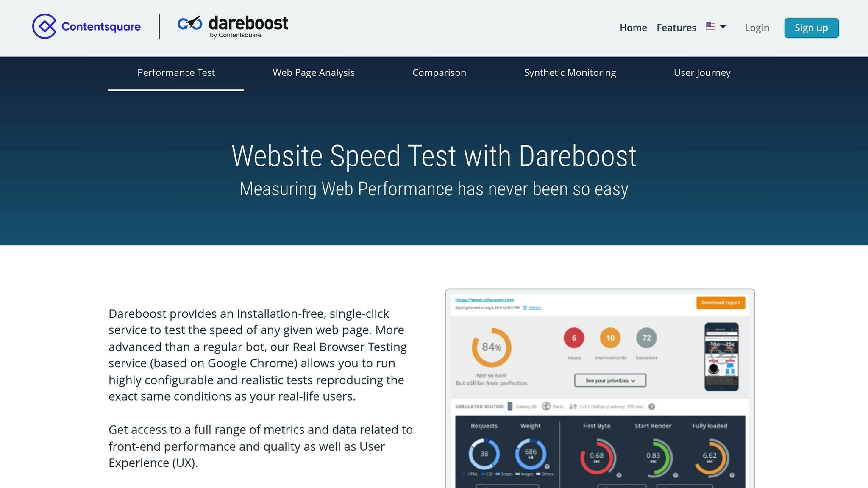
Task: Click the help icon beside First Byte gauge
Action: tap(619, 475)
